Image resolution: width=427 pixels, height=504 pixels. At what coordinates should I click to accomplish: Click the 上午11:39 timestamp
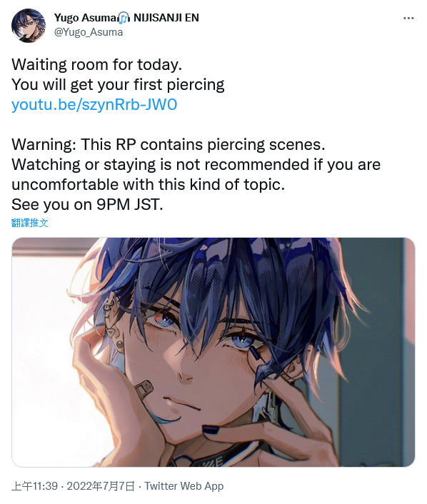(x=35, y=486)
